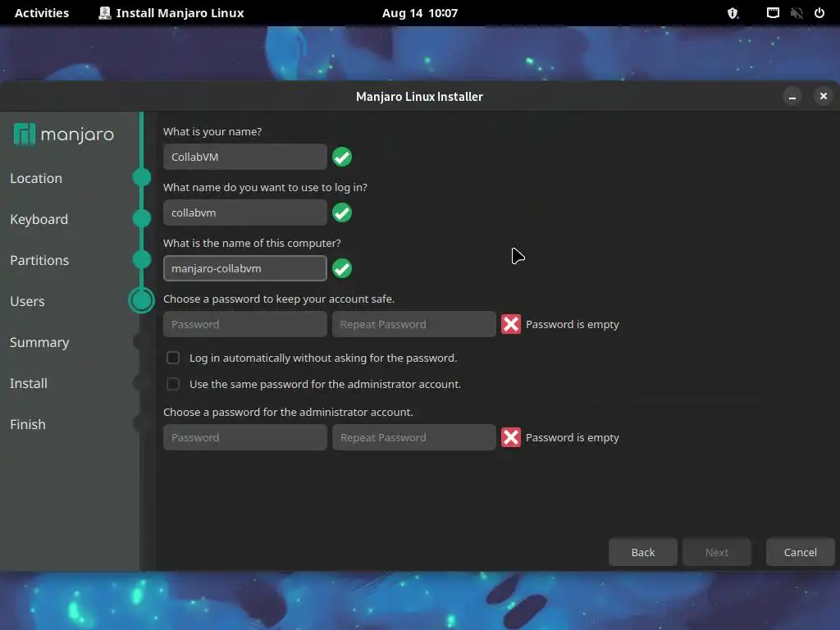Click red X icon for administrator password

pyautogui.click(x=510, y=437)
